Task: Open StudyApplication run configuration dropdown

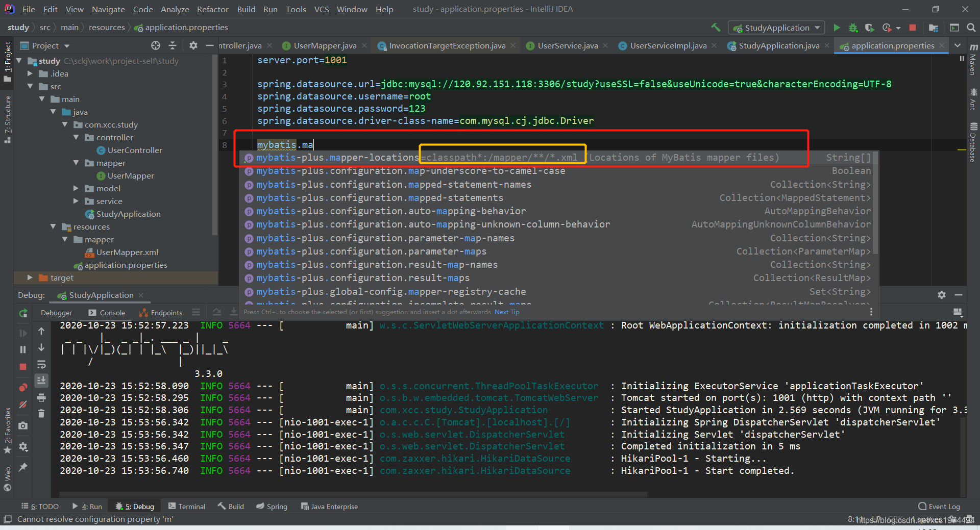Action: pos(776,28)
